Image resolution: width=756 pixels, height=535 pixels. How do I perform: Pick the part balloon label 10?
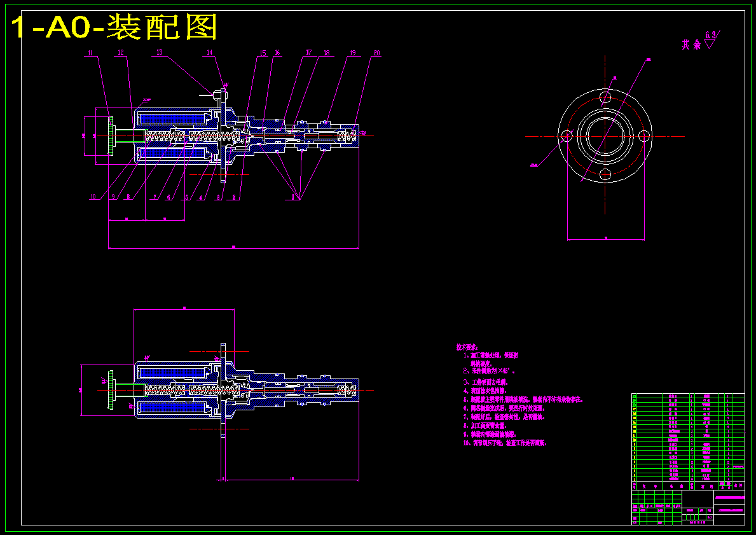coord(93,197)
